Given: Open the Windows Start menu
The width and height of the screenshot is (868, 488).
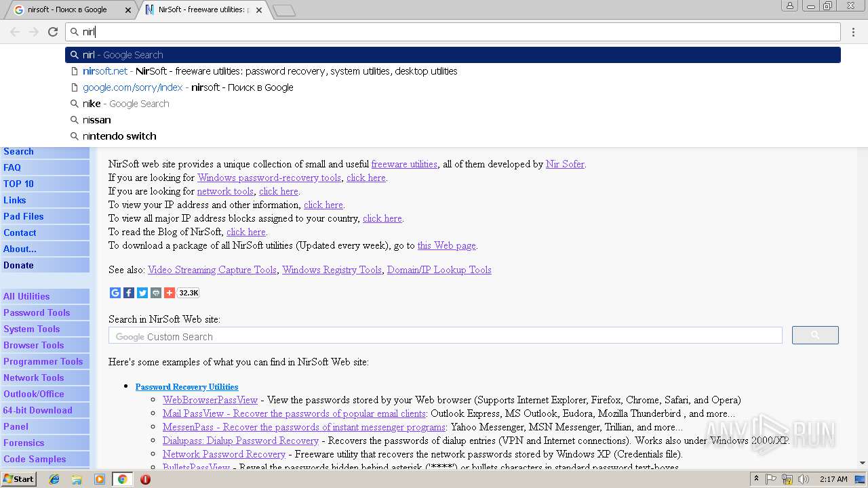Looking at the screenshot, I should 19,479.
